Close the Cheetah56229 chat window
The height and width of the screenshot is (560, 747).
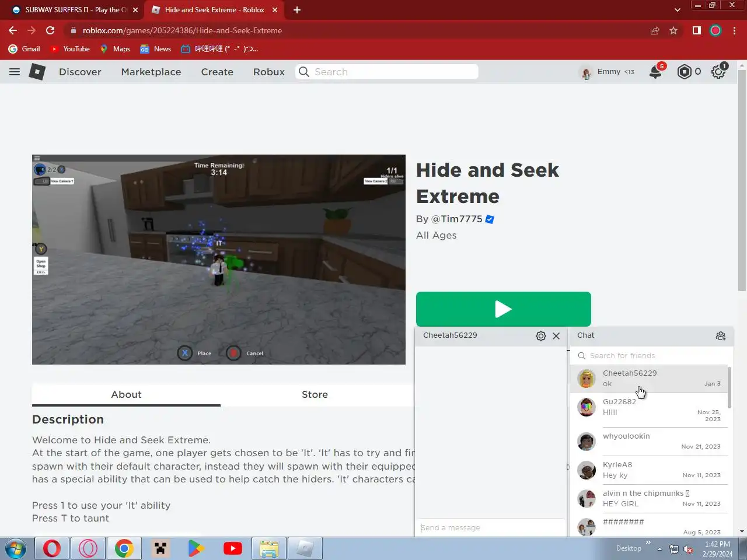point(556,336)
